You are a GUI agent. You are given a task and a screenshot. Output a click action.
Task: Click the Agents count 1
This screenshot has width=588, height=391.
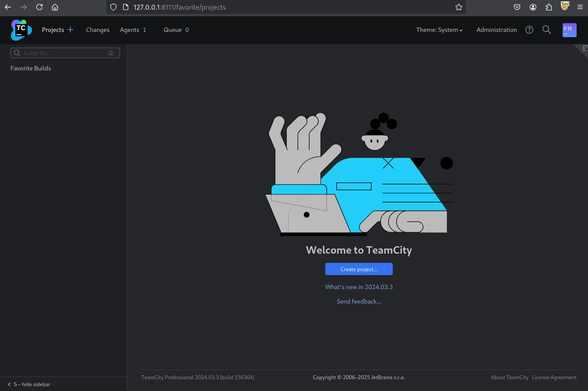[144, 30]
